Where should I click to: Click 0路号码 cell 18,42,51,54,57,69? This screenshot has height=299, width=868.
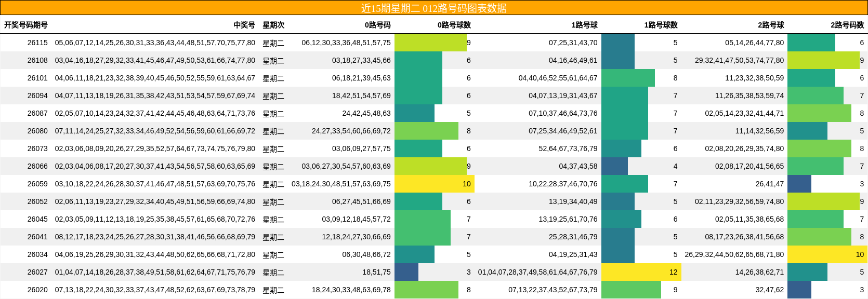361,96
